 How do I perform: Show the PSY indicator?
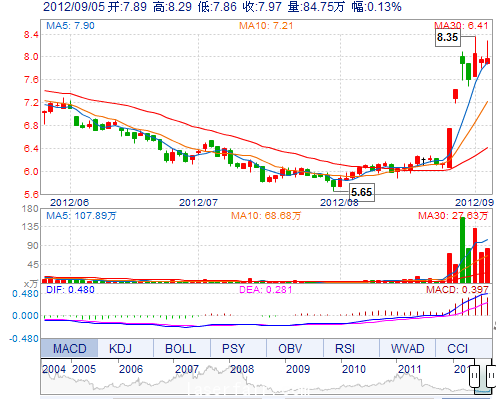pyautogui.click(x=233, y=348)
